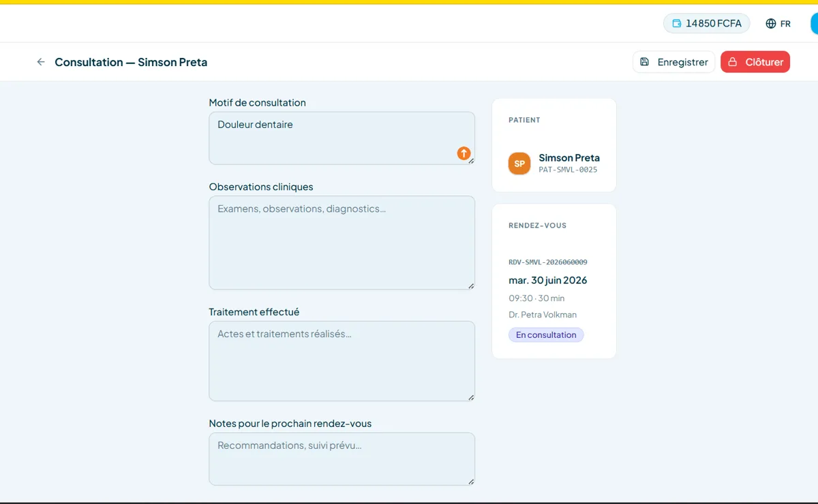Click the globe language icon
The width and height of the screenshot is (818, 504).
tap(771, 23)
